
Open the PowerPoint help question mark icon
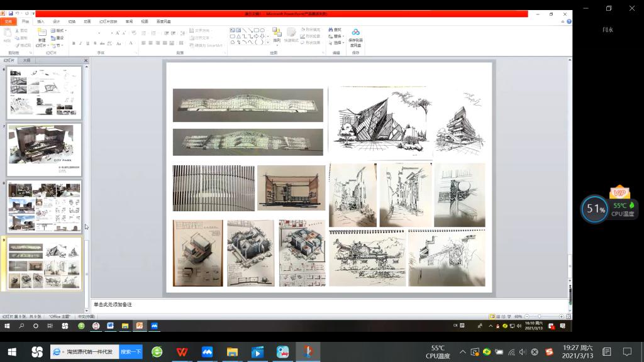[x=569, y=21]
